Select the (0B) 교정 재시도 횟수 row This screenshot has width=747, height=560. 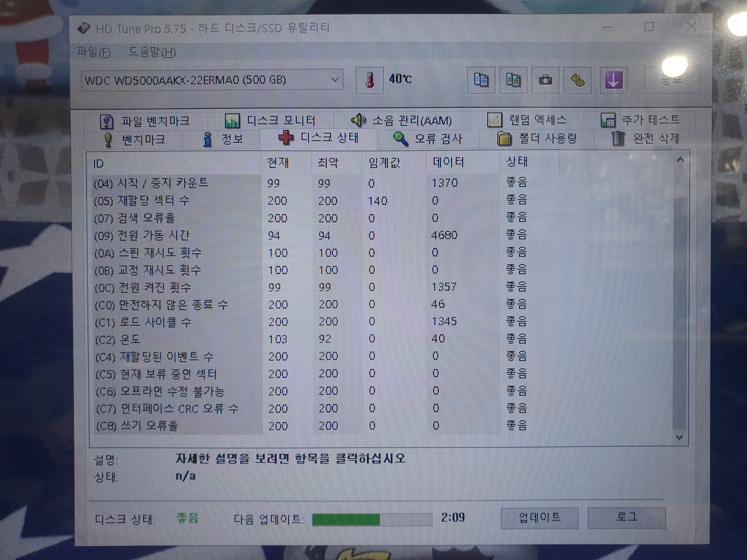382,270
